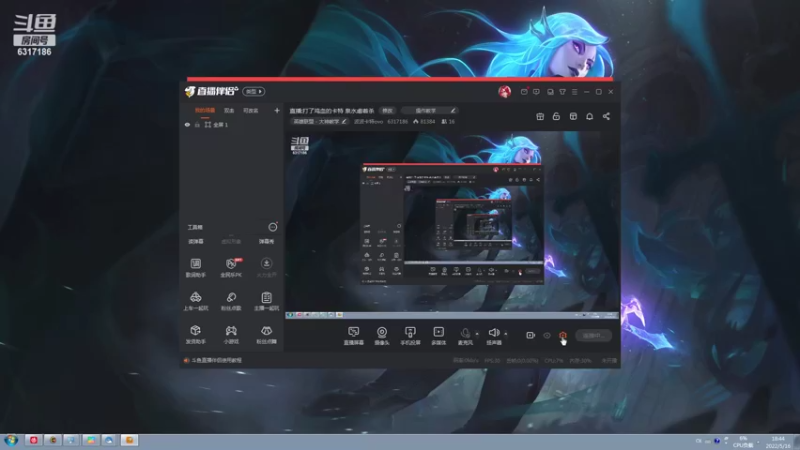
Task: Open the hamburger menu in title bar
Action: tap(574, 92)
